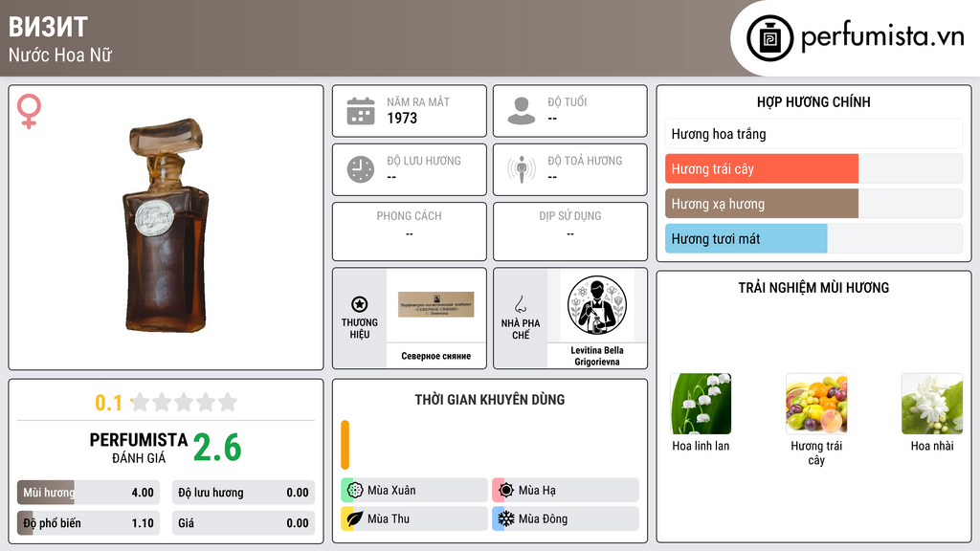This screenshot has width=980, height=551.
Task: Click the Thời gian khuyên dùng heading
Action: (x=490, y=400)
